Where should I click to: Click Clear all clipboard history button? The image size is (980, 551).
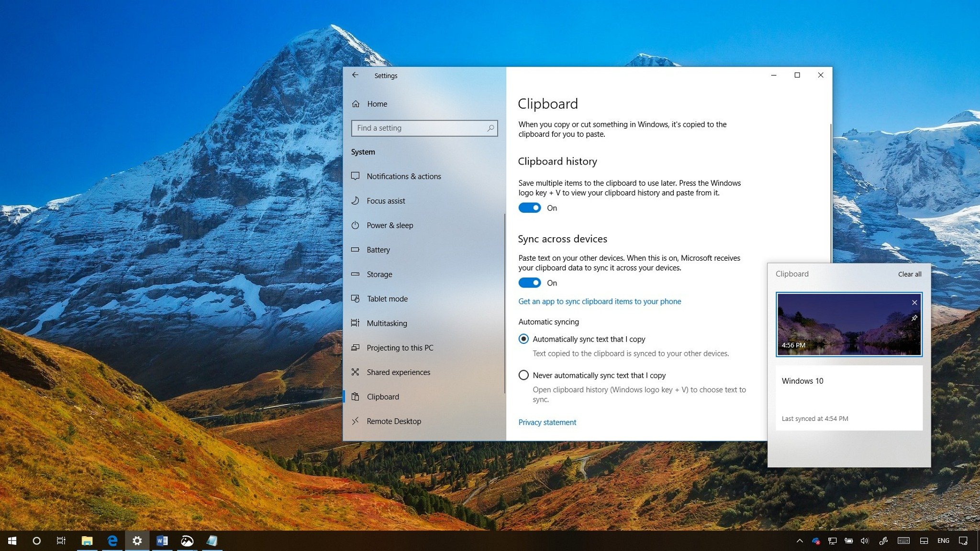pos(909,274)
